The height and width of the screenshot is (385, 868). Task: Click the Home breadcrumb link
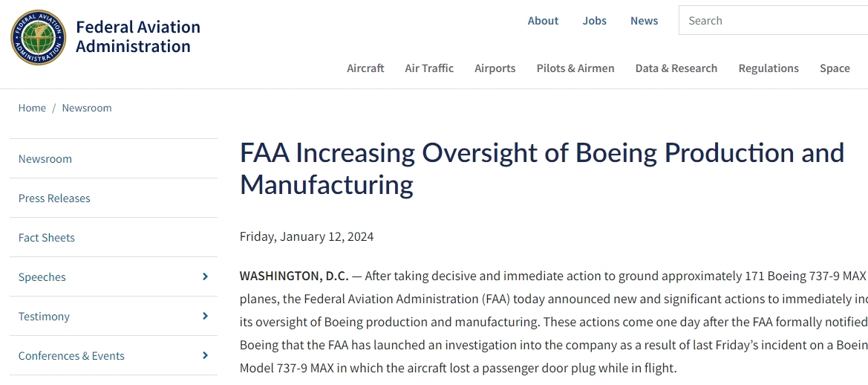[32, 108]
